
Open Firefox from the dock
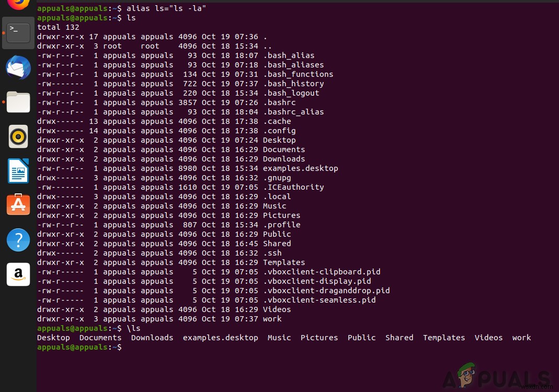(x=18, y=5)
